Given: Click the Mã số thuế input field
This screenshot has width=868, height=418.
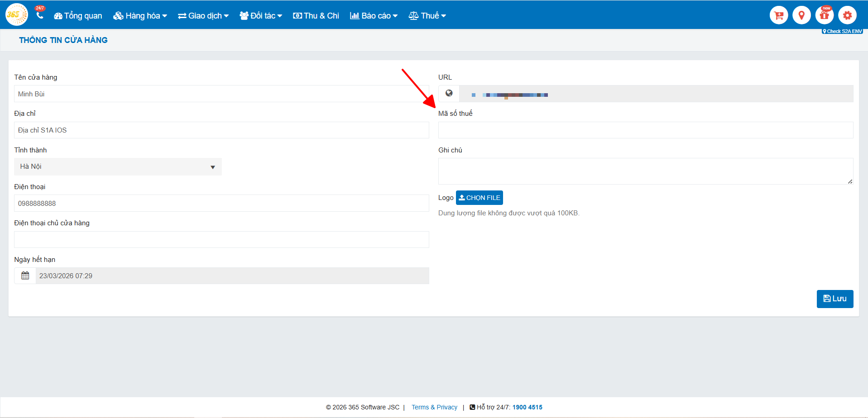Looking at the screenshot, I should click(645, 130).
